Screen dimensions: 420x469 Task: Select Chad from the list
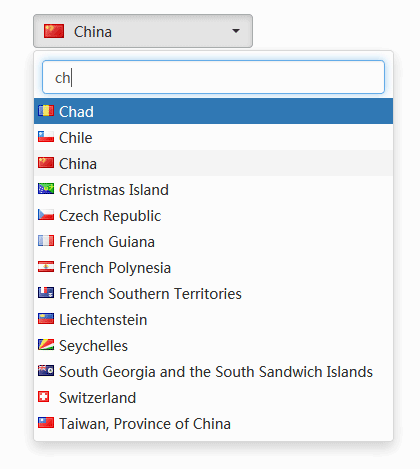tap(213, 111)
